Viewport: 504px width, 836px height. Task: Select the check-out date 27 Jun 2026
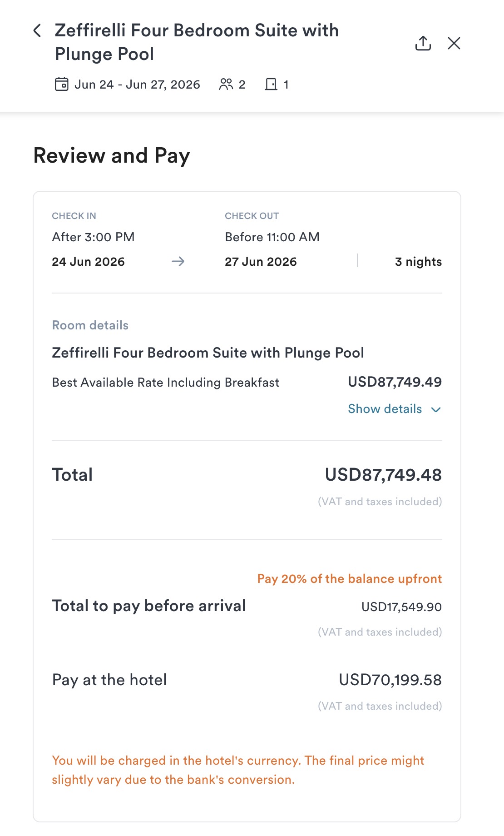[261, 262]
